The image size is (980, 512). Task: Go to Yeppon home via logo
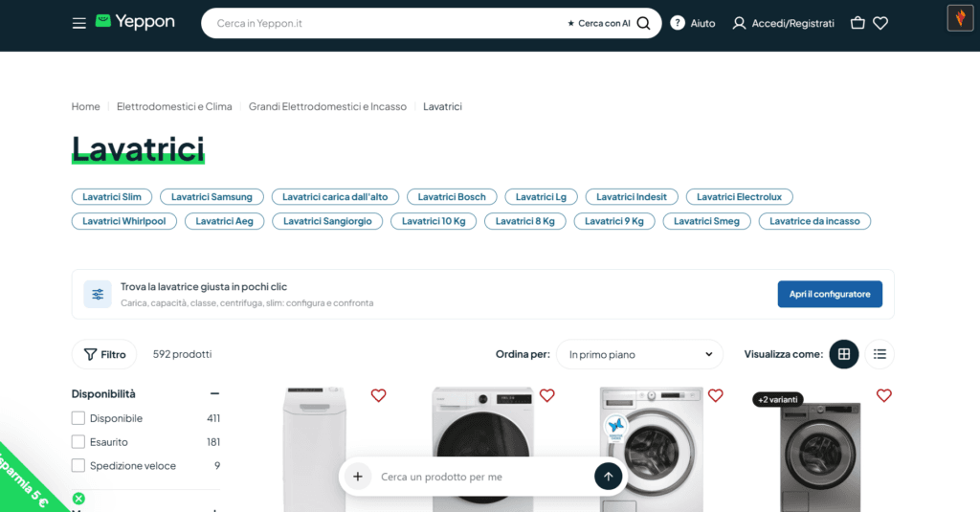pyautogui.click(x=135, y=22)
